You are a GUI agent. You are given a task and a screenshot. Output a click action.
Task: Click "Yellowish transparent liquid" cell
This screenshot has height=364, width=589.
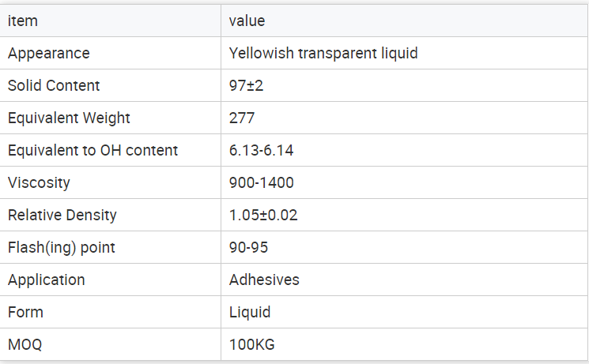tap(323, 54)
